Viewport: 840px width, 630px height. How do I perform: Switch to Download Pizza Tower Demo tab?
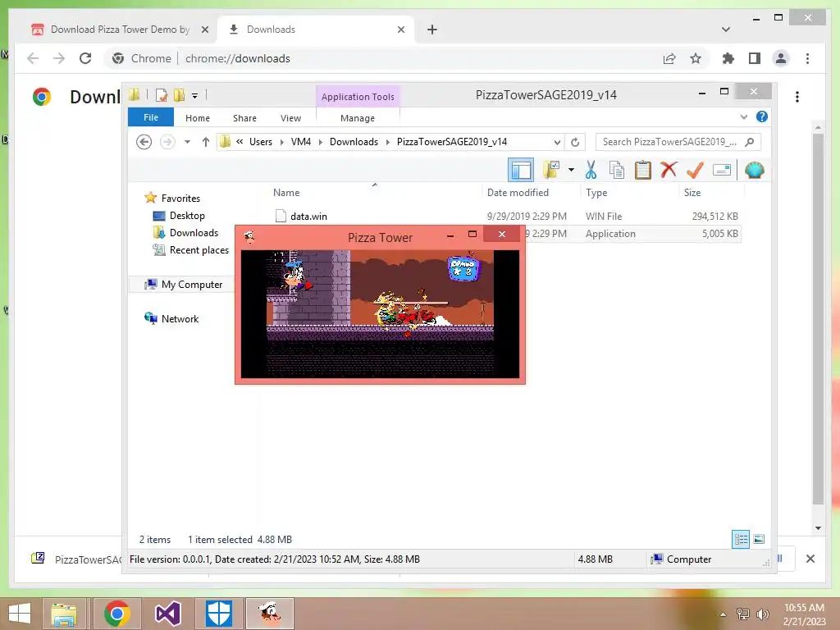click(120, 30)
